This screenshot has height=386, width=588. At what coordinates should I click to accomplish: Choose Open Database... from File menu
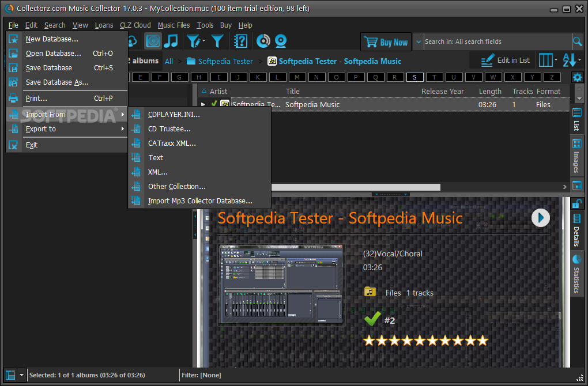click(67, 53)
